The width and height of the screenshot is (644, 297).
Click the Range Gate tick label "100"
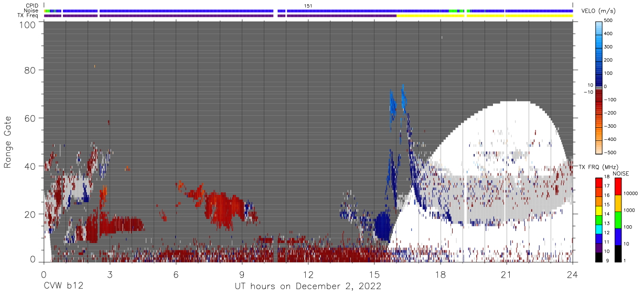(27, 25)
